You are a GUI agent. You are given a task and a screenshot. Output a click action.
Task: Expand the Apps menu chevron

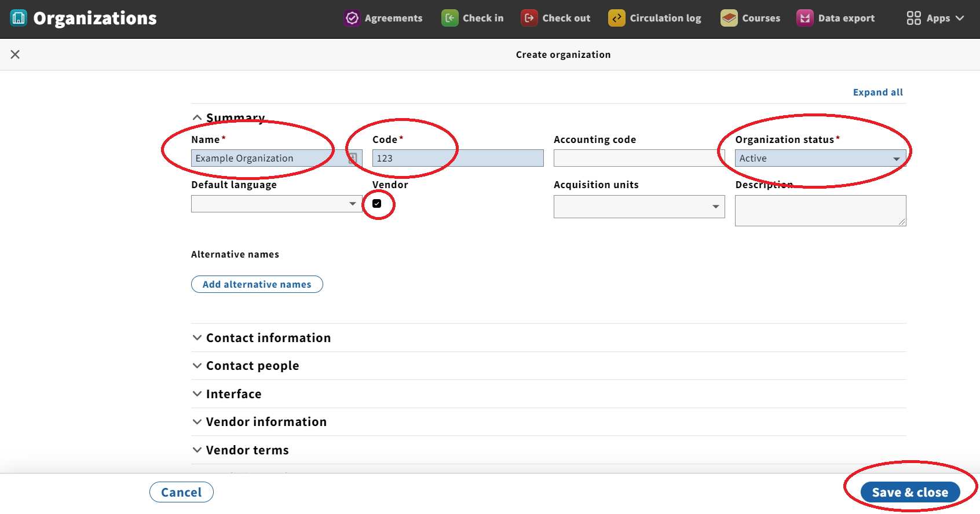click(960, 18)
